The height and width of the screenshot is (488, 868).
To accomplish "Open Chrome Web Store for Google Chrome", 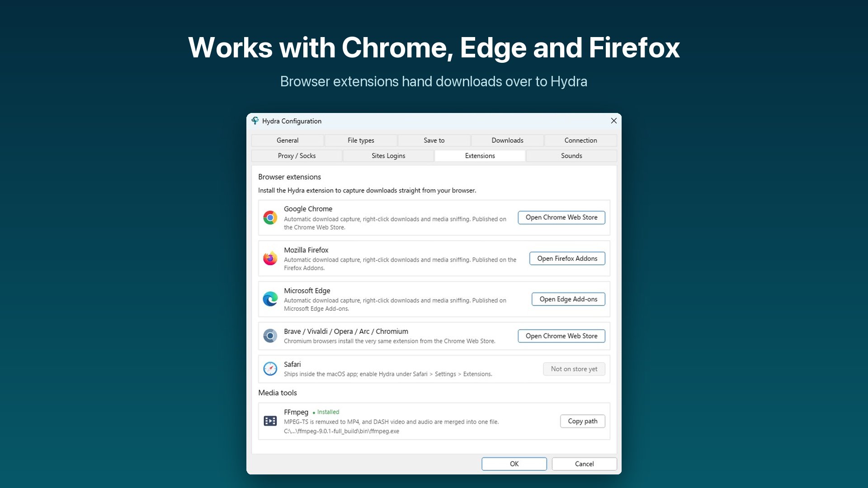I will pyautogui.click(x=561, y=217).
